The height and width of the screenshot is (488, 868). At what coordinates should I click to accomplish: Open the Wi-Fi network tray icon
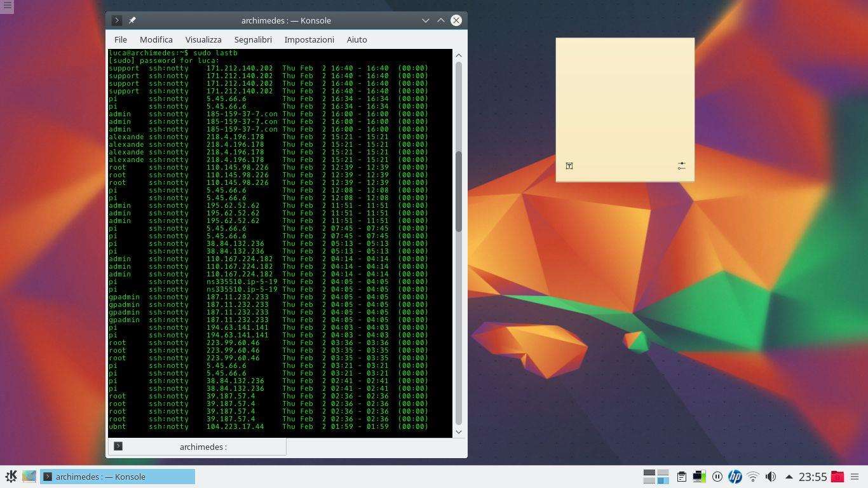tap(753, 477)
